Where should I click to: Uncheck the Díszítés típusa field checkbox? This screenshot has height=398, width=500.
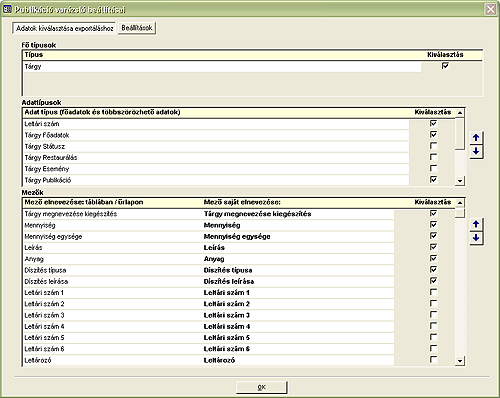point(433,269)
